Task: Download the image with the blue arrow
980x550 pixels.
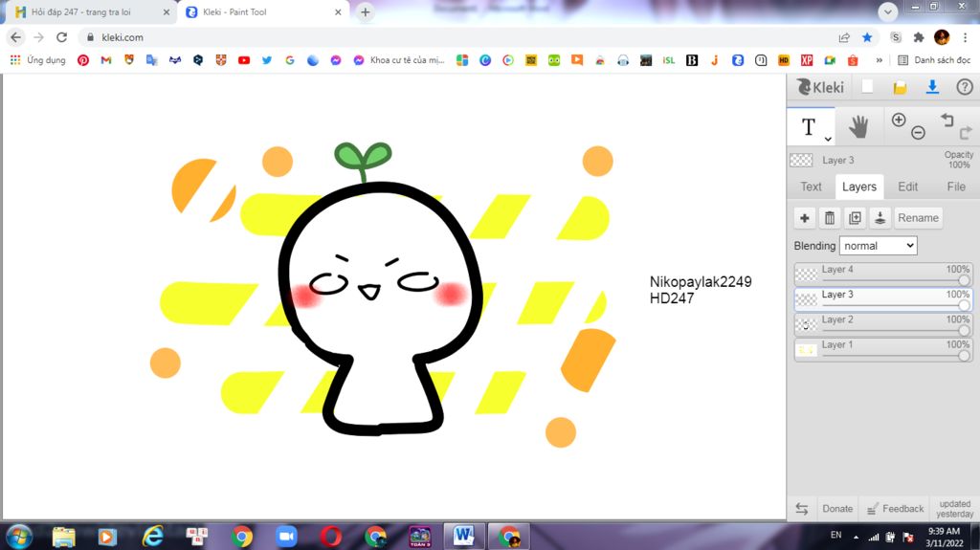Action: coord(932,87)
